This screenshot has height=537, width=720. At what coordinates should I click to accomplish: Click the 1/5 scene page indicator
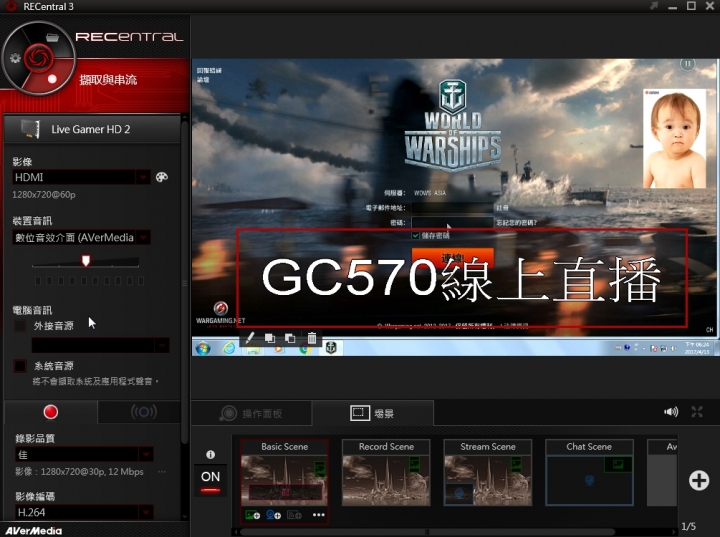(688, 526)
